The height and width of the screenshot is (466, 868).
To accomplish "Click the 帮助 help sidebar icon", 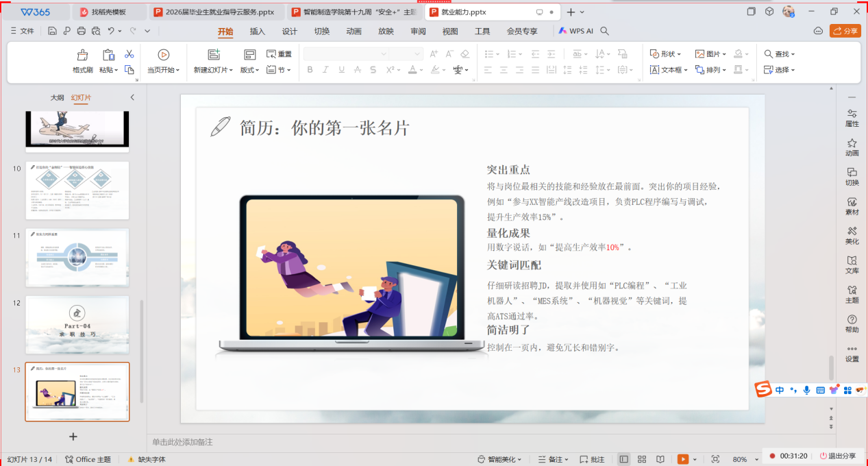I will point(852,323).
